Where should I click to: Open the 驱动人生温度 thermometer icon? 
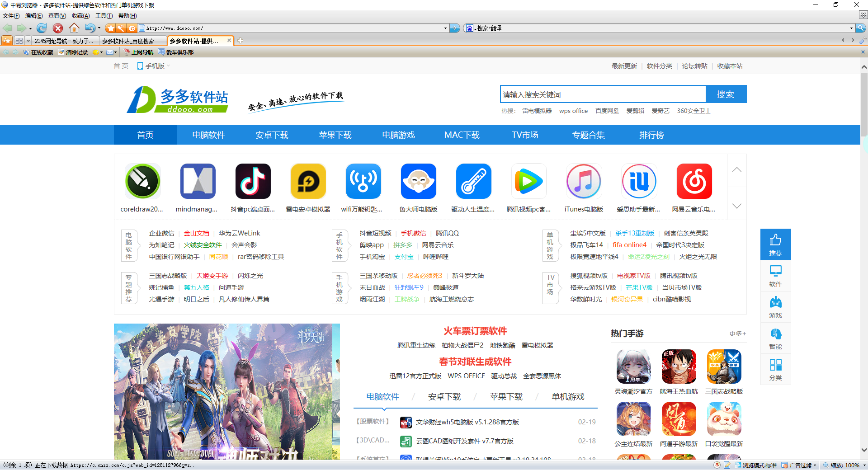coord(473,181)
